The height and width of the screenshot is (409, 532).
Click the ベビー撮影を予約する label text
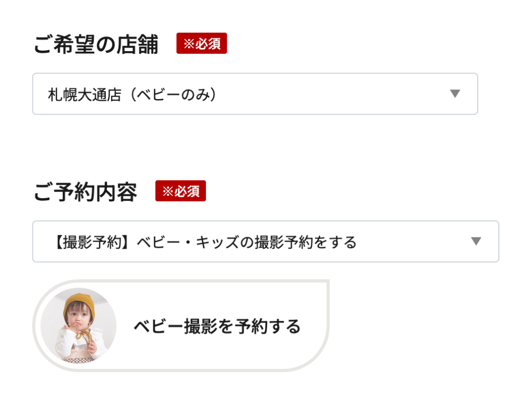click(217, 325)
